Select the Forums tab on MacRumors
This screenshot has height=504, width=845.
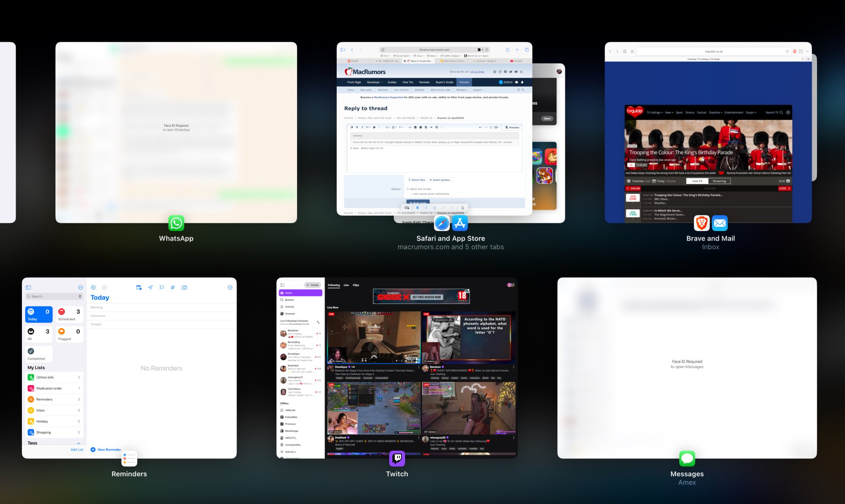464,82
